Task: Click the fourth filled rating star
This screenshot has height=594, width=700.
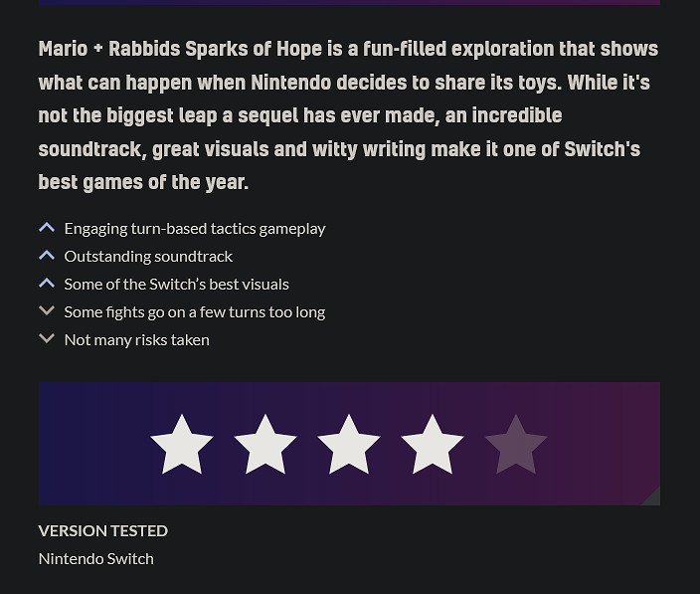Action: [433, 445]
